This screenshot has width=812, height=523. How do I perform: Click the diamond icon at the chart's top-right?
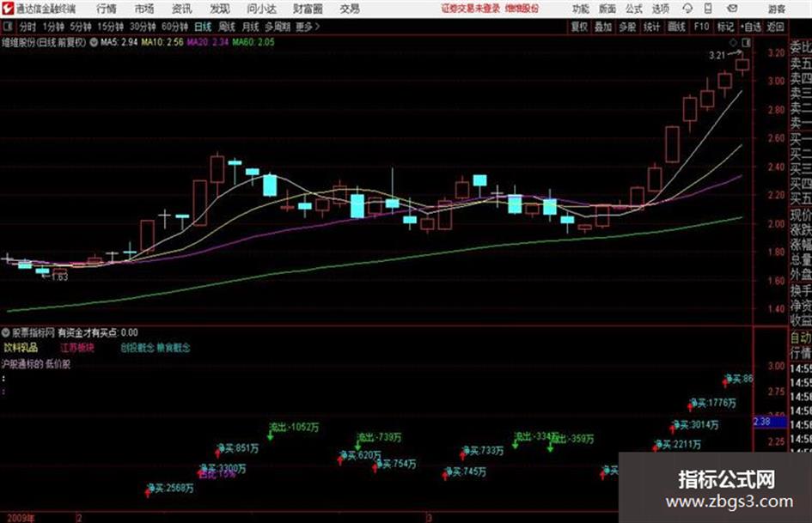pyautogui.click(x=733, y=43)
